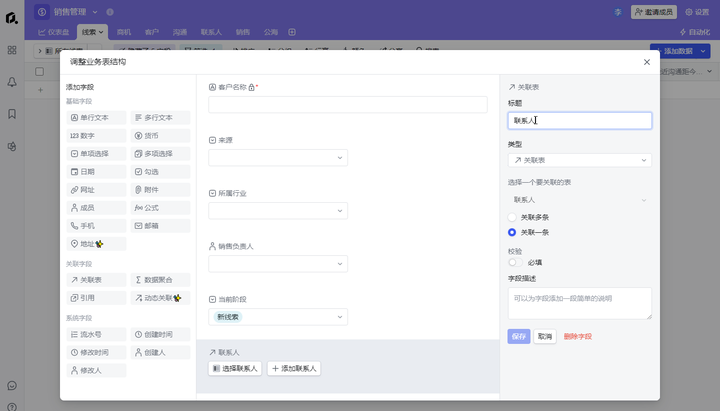Add a 多项选择 field type

click(x=160, y=153)
